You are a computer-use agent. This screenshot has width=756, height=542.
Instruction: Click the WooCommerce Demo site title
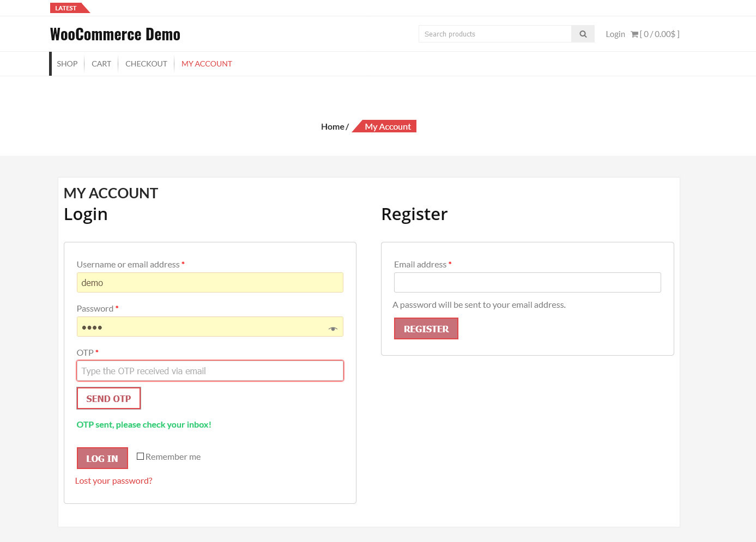(115, 34)
